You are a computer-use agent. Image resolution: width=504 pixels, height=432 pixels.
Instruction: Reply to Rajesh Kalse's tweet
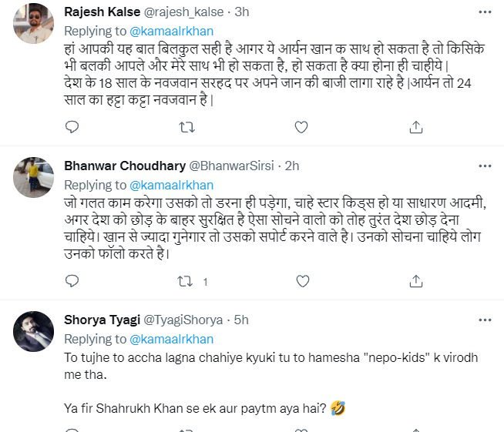point(72,126)
